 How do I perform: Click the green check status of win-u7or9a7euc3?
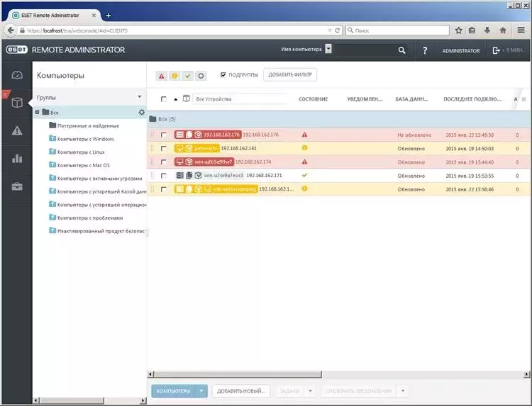click(x=305, y=175)
